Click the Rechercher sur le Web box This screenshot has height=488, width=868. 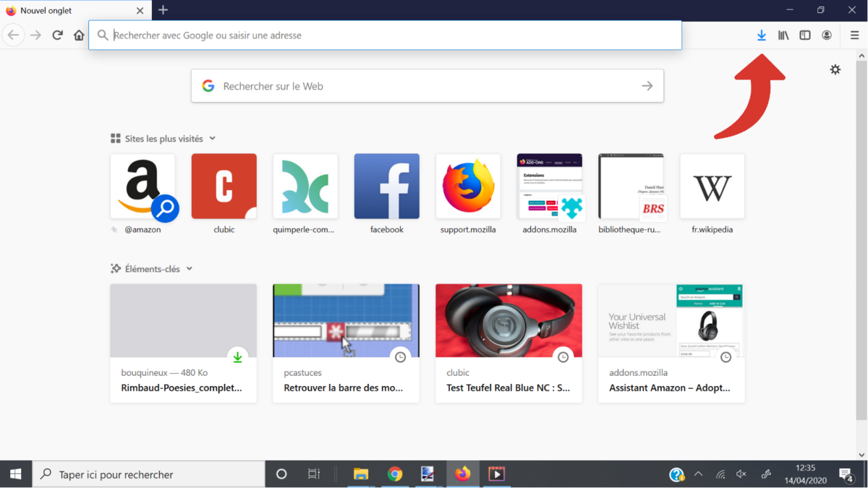(427, 86)
